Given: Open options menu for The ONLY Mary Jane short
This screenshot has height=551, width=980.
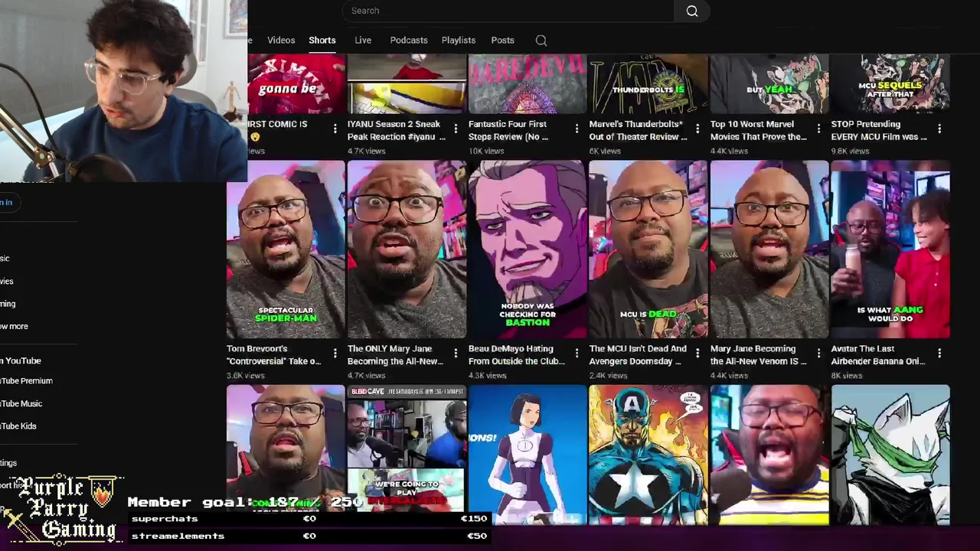Looking at the screenshot, I should point(456,354).
